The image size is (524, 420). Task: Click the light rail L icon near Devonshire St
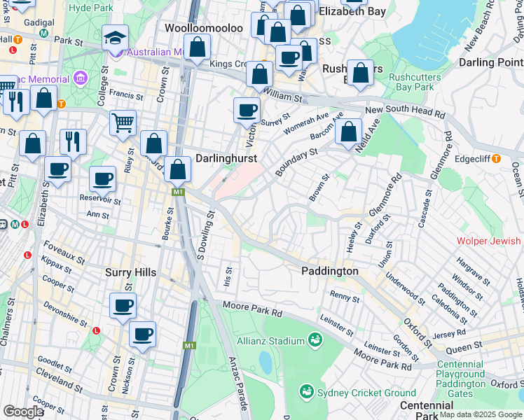click(96, 331)
